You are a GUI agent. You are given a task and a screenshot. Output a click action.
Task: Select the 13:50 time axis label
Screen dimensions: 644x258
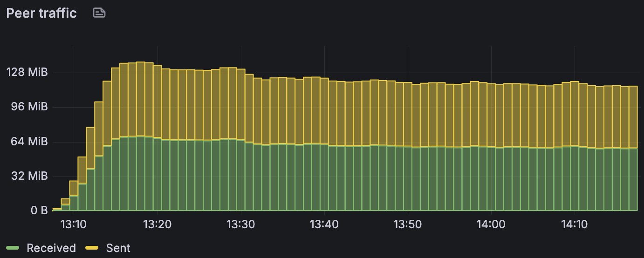click(x=408, y=224)
